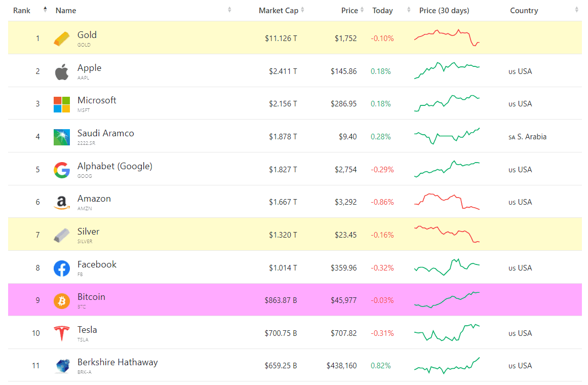The height and width of the screenshot is (385, 588).
Task: Click Saudi Aramco's 30-day chart
Action: tap(447, 136)
